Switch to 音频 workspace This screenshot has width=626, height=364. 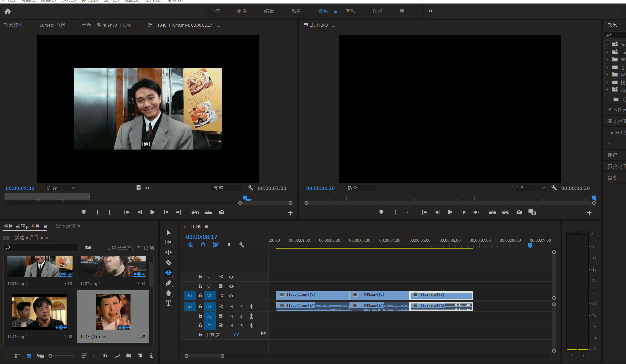click(x=350, y=11)
